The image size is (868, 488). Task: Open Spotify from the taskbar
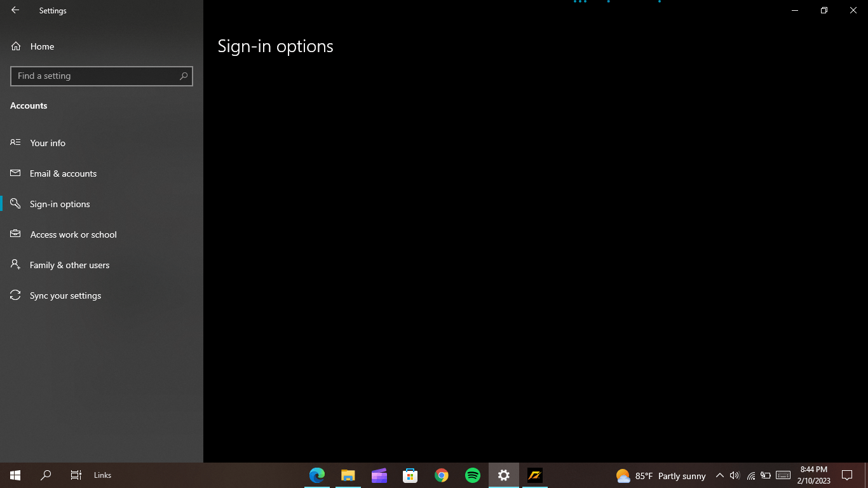tap(473, 475)
